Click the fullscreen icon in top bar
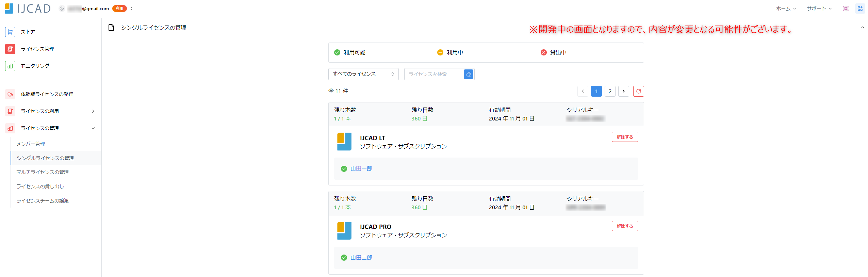Image resolution: width=868 pixels, height=277 pixels. click(x=846, y=9)
